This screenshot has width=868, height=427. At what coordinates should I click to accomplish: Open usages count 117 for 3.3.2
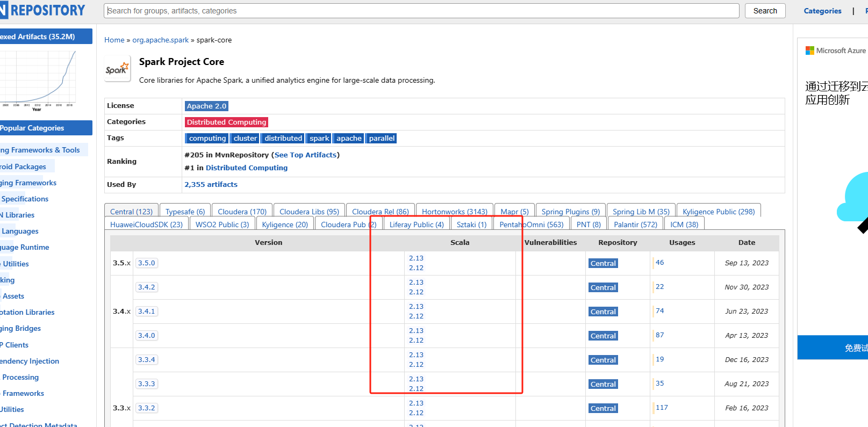[662, 408]
